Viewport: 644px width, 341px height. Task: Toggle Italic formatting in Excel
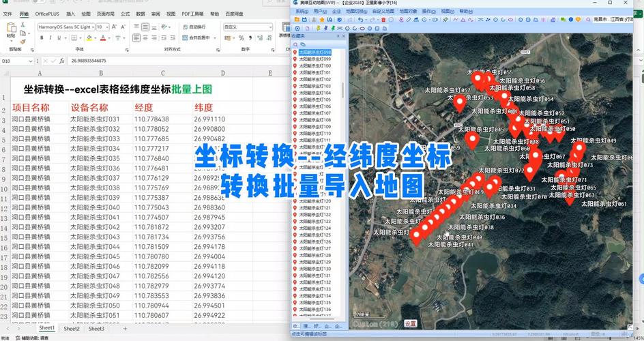[x=50, y=38]
